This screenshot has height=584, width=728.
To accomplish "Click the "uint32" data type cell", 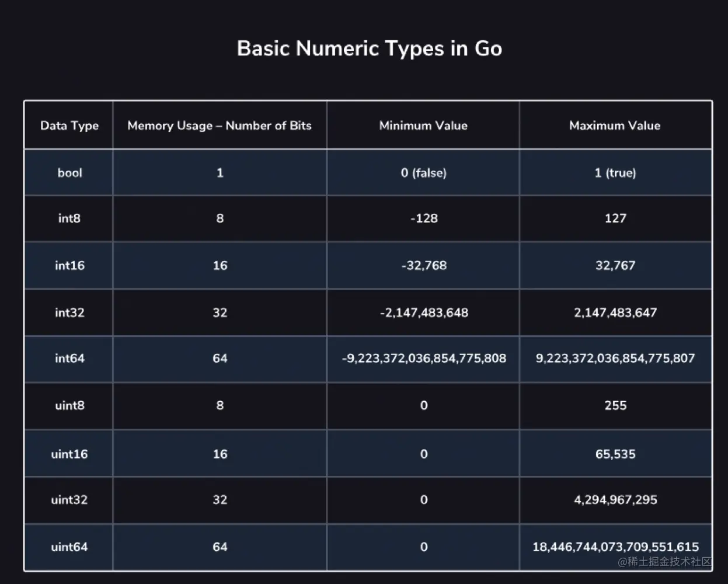I will pos(69,500).
